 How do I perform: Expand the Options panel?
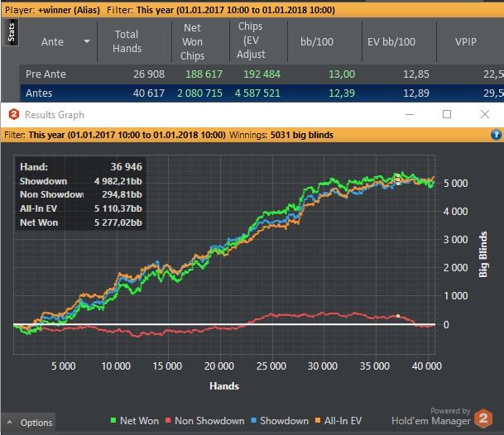(x=29, y=423)
